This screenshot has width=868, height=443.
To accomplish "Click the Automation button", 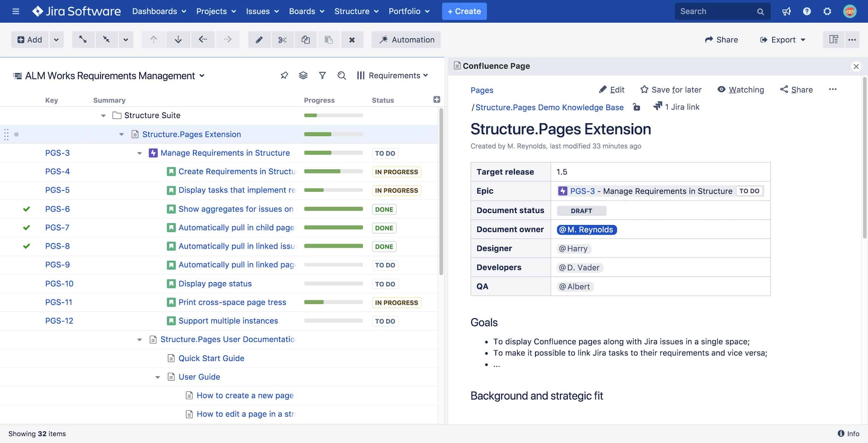I will click(406, 40).
